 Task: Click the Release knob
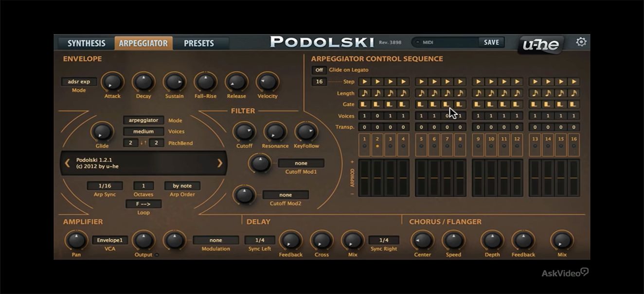(236, 82)
